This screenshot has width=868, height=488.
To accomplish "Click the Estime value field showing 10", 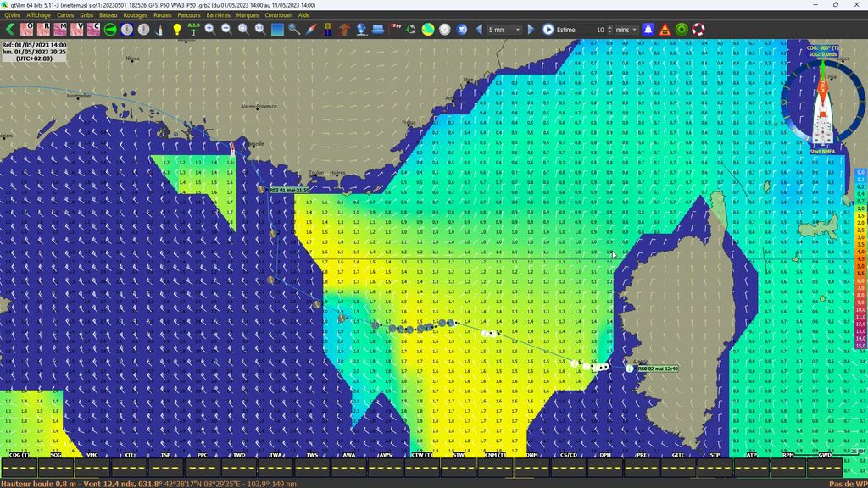I will click(x=593, y=30).
